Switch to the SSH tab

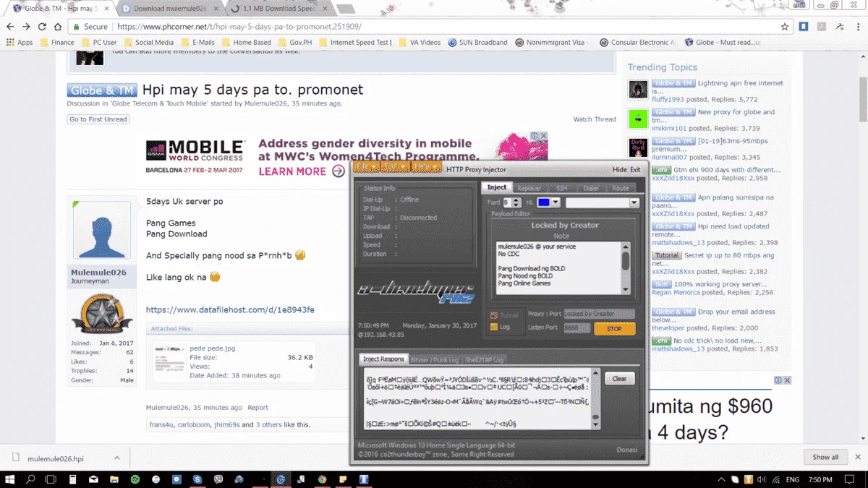pos(561,188)
